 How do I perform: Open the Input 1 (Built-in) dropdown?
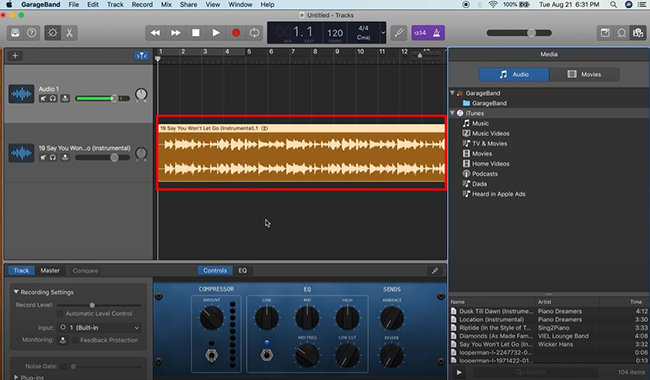click(99, 327)
